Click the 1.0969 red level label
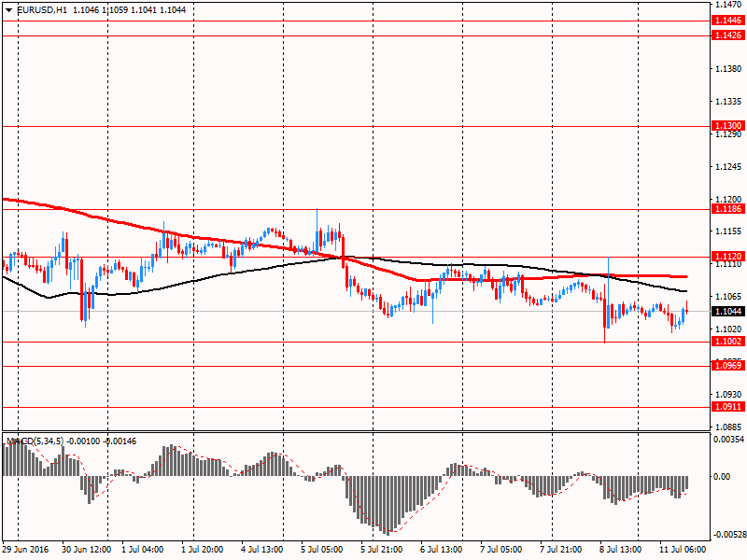 728,366
